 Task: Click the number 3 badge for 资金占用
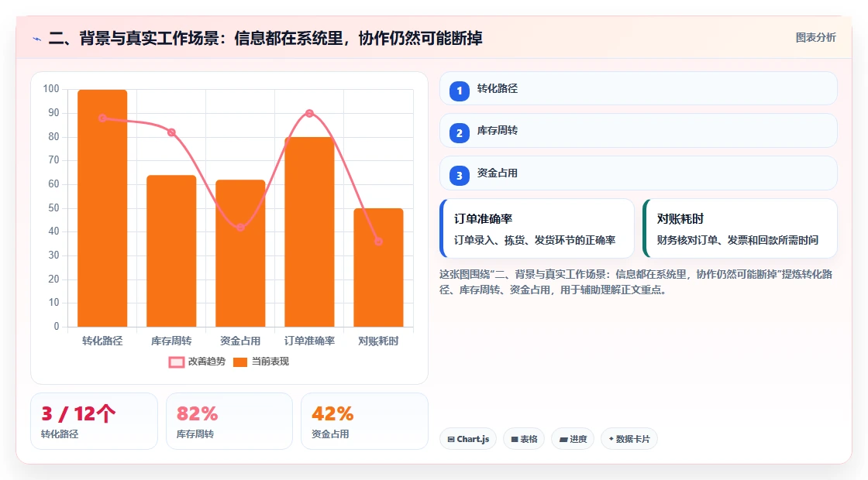[459, 175]
